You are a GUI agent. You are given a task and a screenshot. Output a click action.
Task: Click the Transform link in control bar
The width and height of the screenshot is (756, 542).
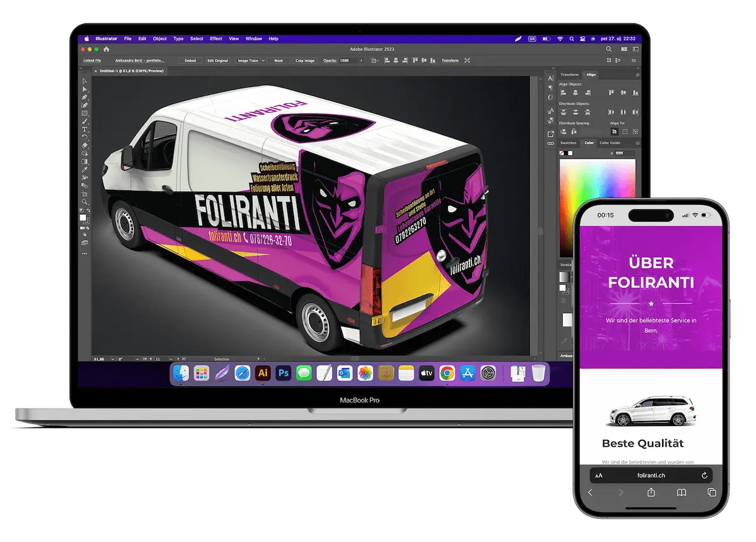[x=450, y=61]
